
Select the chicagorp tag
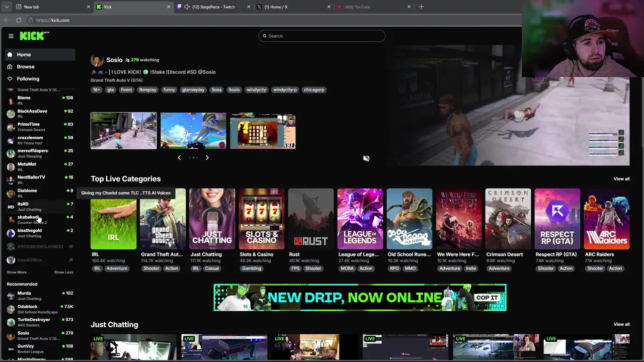click(314, 89)
